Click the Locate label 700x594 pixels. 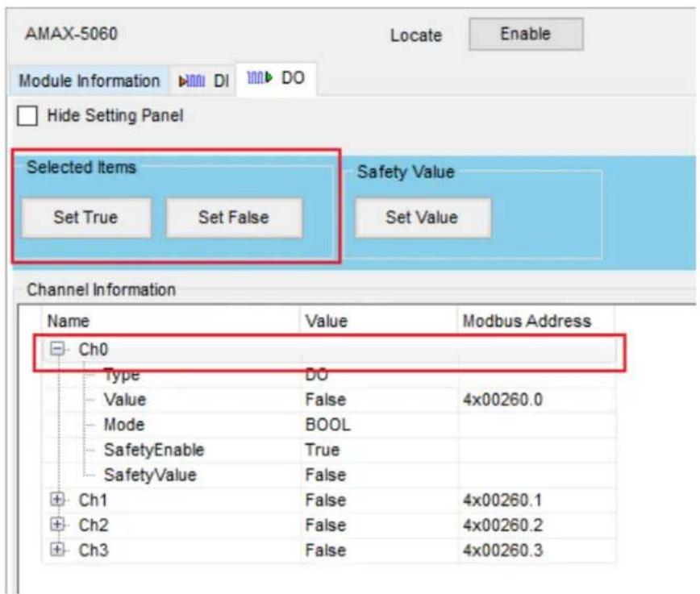pyautogui.click(x=416, y=35)
